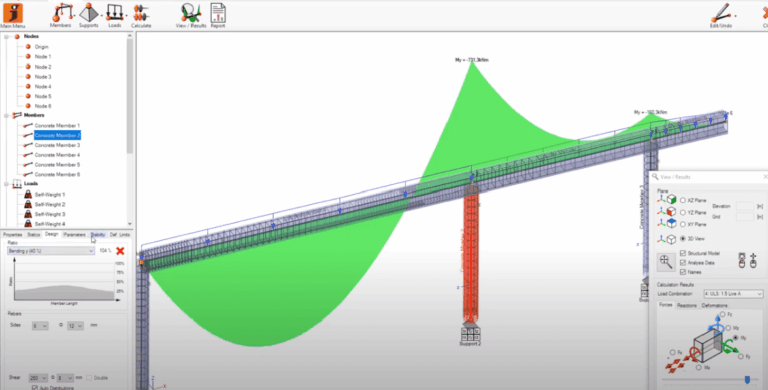Open the Bending y ratio dropdown
The image size is (768, 390).
pos(50,251)
